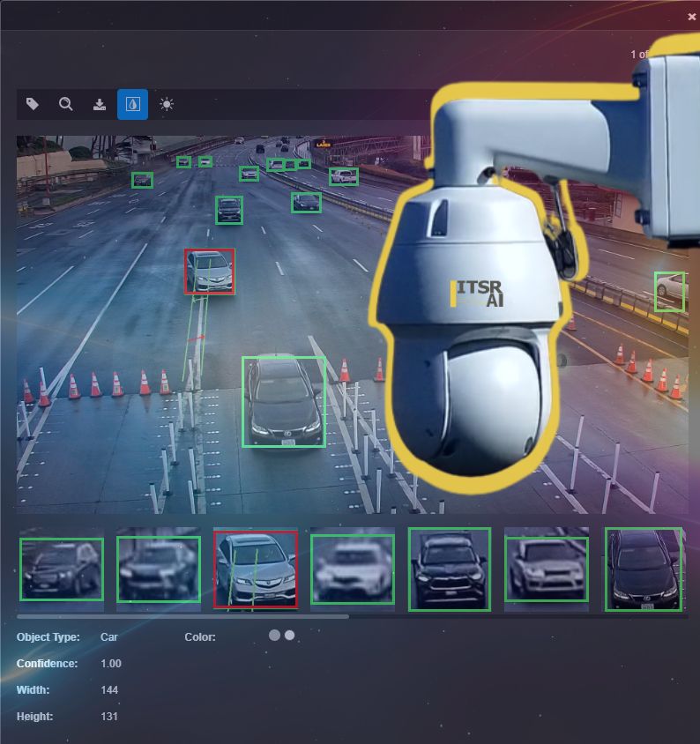The image size is (700, 744).
Task: Toggle the blue water-drop filter button
Action: coord(132,104)
